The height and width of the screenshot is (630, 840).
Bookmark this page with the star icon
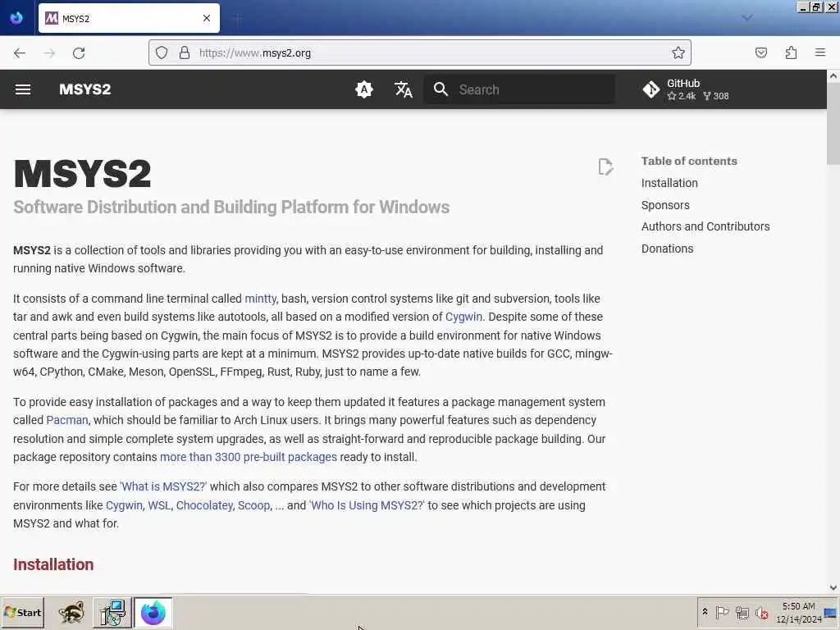[678, 52]
